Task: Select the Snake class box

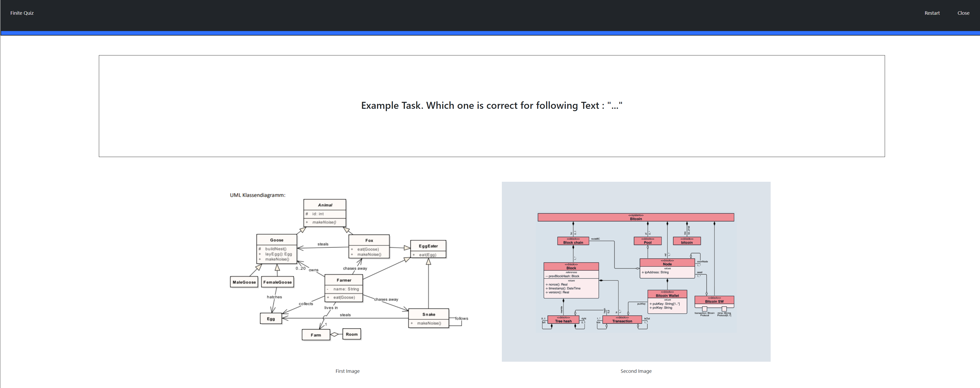Action: [428, 318]
